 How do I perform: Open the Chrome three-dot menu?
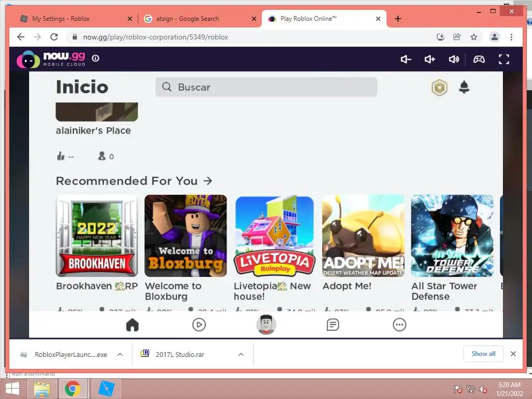[511, 37]
